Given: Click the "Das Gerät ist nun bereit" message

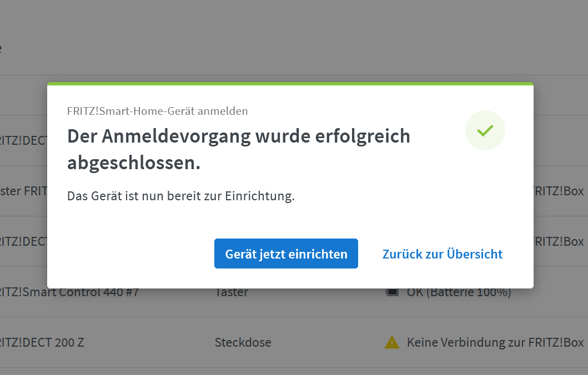Looking at the screenshot, I should (180, 196).
